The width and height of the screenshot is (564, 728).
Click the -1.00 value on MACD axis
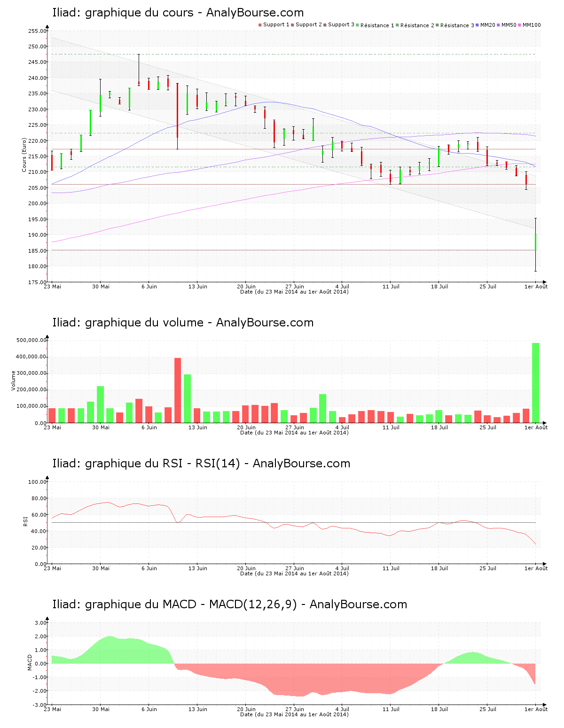click(x=40, y=677)
